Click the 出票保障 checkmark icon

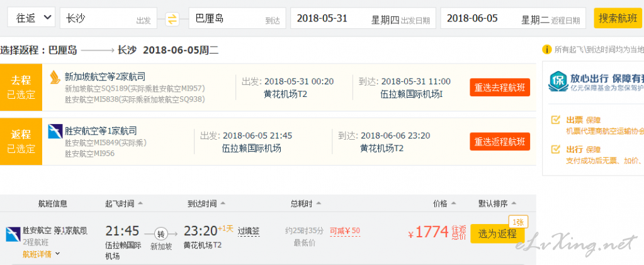coord(555,120)
